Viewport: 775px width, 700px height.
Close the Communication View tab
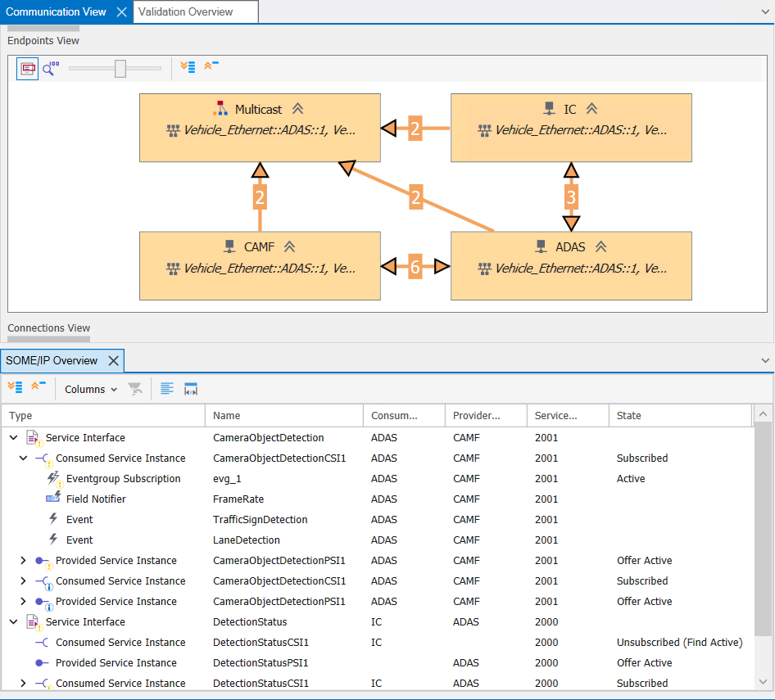click(x=121, y=11)
